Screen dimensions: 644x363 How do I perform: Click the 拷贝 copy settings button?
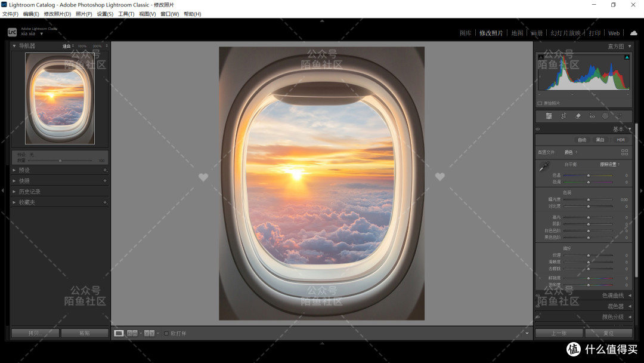pos(35,333)
